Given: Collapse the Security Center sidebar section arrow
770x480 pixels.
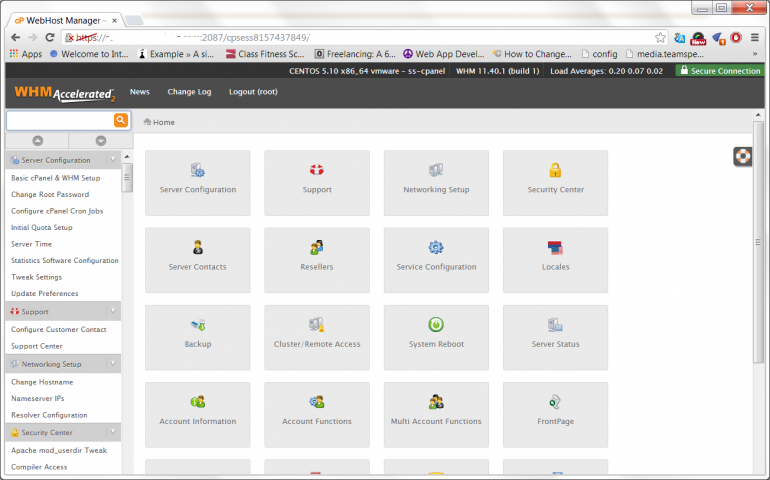Looking at the screenshot, I should (x=113, y=432).
